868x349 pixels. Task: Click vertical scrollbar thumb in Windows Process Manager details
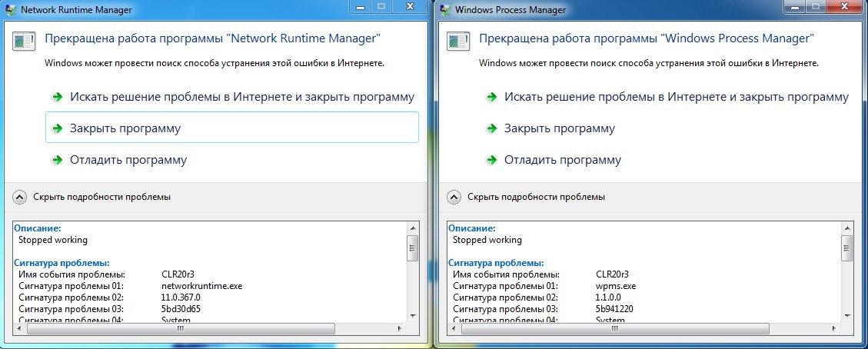pyautogui.click(x=846, y=248)
